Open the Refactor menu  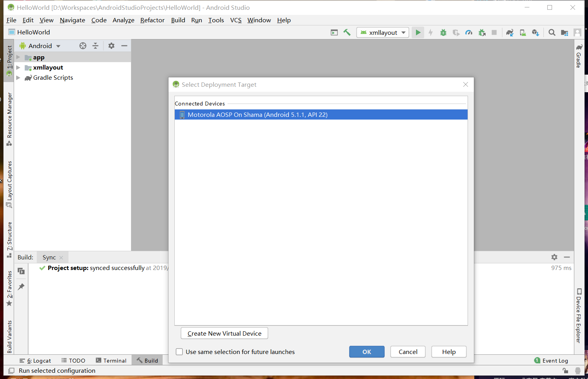click(x=152, y=20)
